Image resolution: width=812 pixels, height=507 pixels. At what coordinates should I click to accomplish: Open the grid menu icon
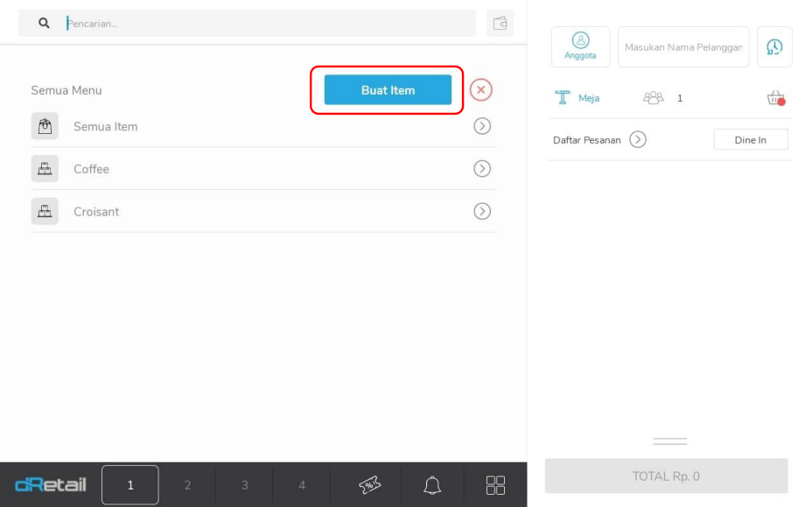496,485
